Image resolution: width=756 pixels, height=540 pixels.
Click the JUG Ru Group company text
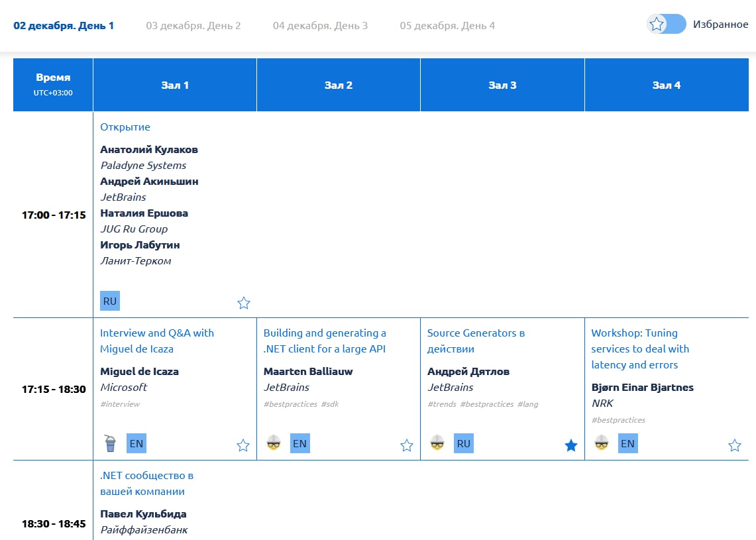134,229
